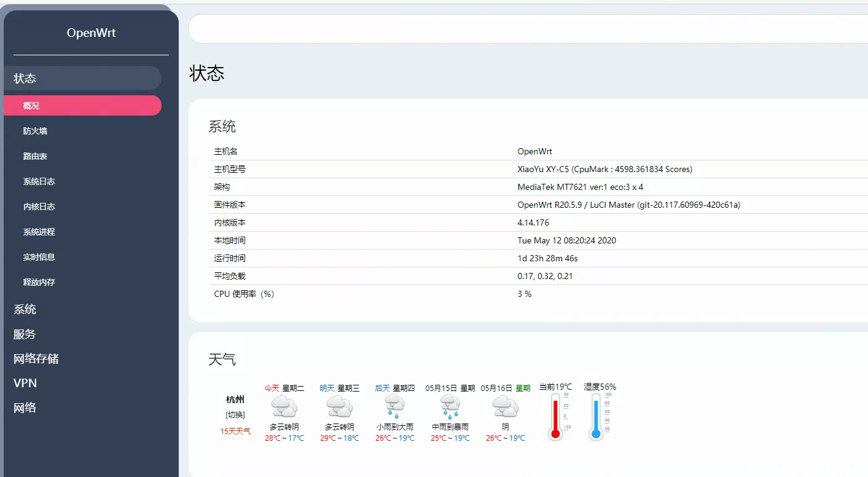Expand the 系统 sidebar menu
Screen dimensions: 868x477
coord(25,310)
